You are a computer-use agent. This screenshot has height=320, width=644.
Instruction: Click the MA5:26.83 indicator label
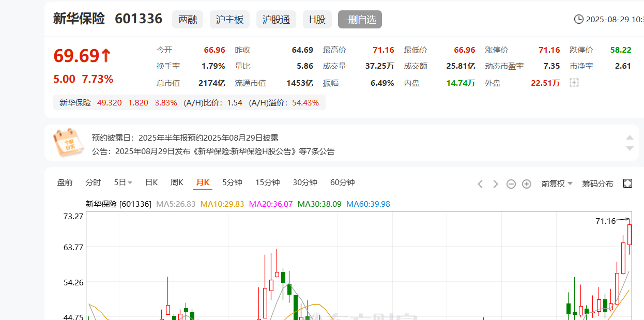[176, 204]
